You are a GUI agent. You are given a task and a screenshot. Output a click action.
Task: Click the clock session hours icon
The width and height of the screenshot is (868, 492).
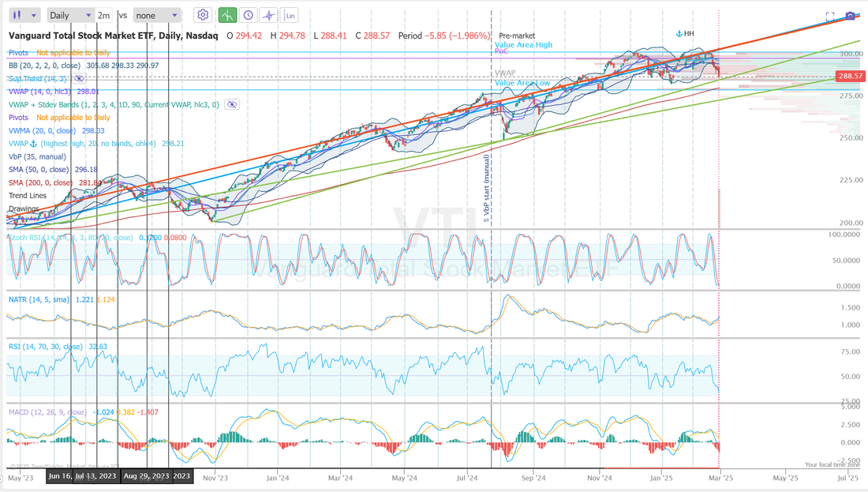[248, 16]
